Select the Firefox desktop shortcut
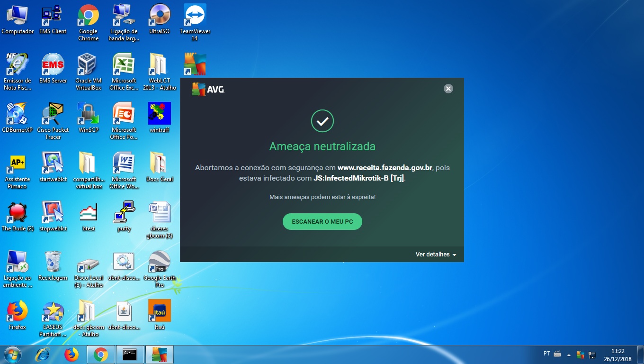The height and width of the screenshot is (364, 644). click(x=18, y=315)
